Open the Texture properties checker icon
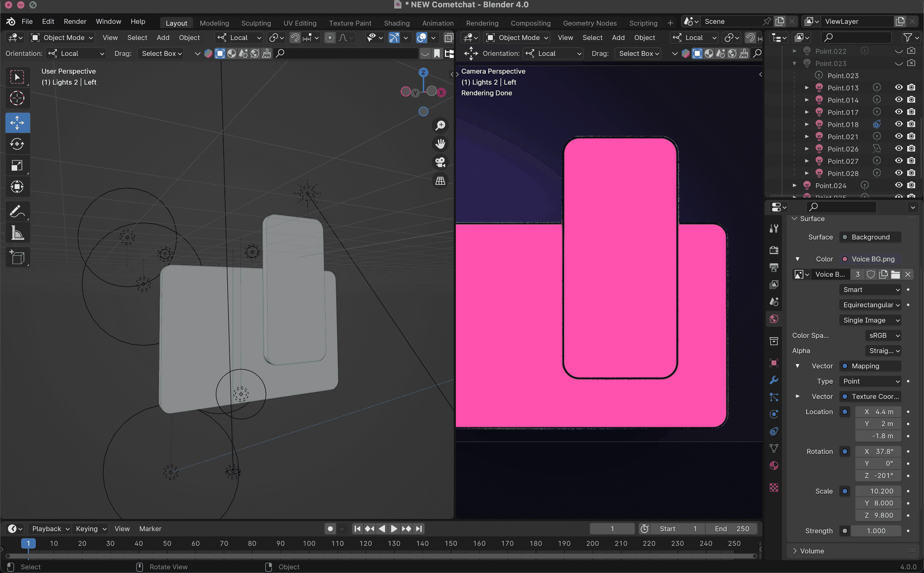Viewport: 924px width, 573px height. tap(774, 488)
